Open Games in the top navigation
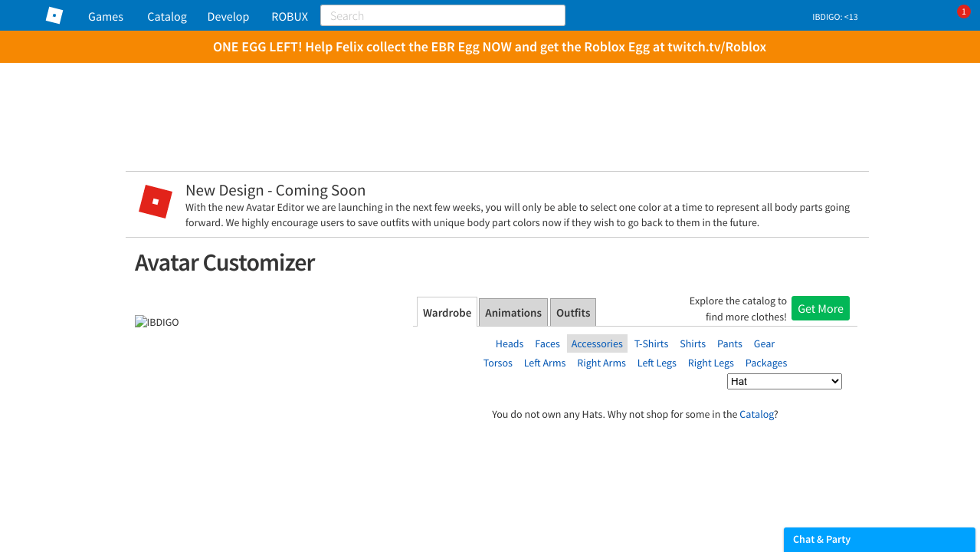This screenshot has width=980, height=552. pyautogui.click(x=106, y=16)
